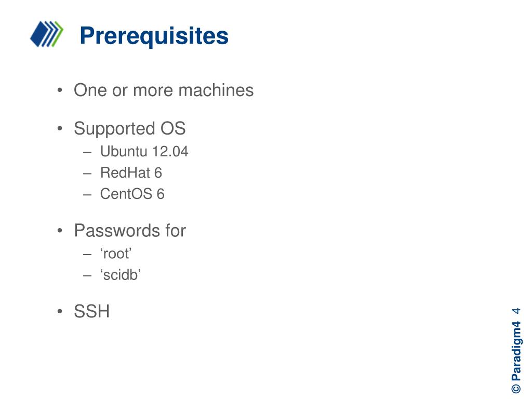Click the bullet dot before Supported OS

pyautogui.click(x=60, y=129)
